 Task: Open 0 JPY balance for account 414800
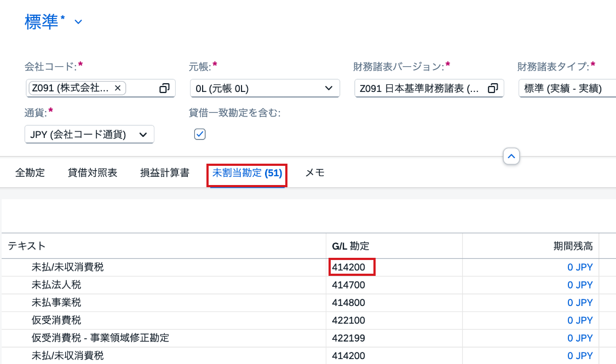coord(580,303)
